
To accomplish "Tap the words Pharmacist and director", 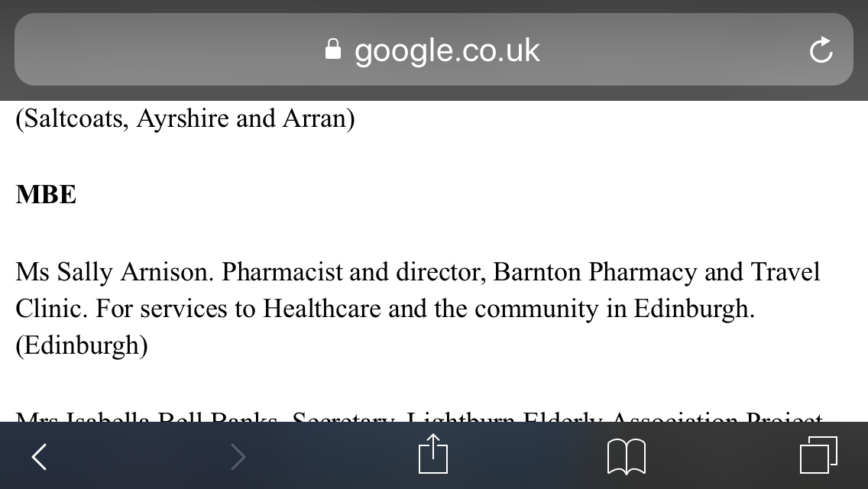I will coord(354,272).
